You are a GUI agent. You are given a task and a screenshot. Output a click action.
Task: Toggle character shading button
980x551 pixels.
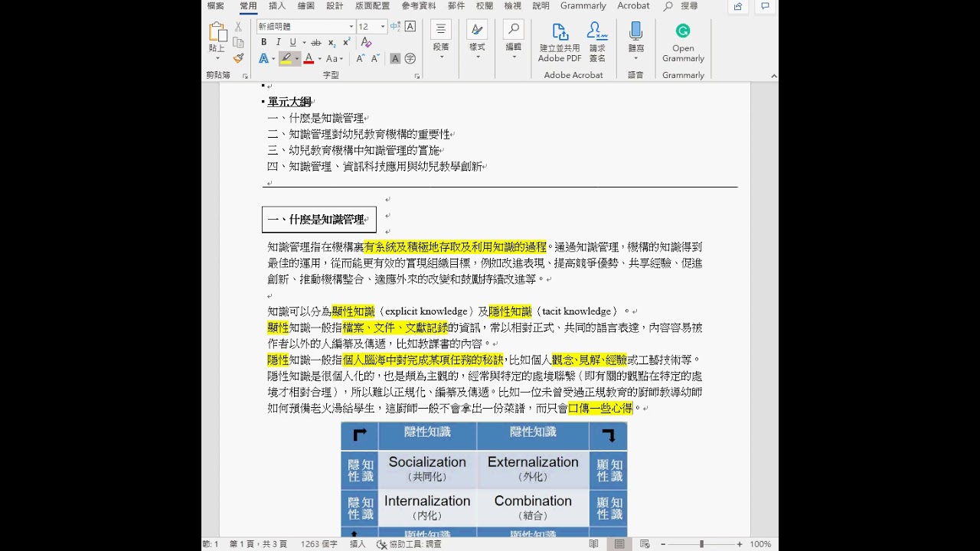(395, 58)
